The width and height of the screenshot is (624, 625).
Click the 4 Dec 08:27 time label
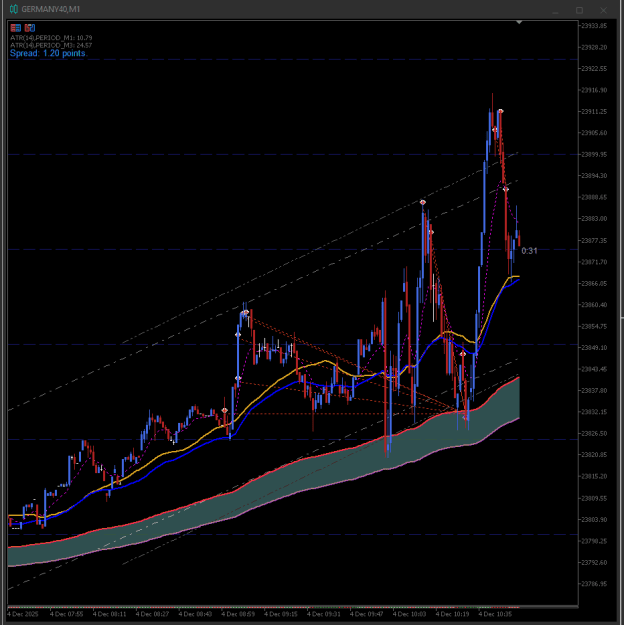click(x=152, y=614)
